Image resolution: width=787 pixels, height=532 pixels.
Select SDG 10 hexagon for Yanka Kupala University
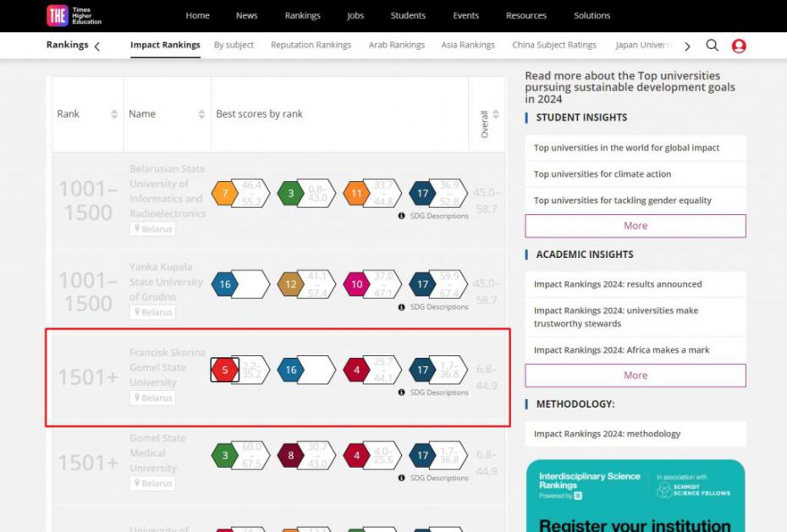pyautogui.click(x=356, y=284)
